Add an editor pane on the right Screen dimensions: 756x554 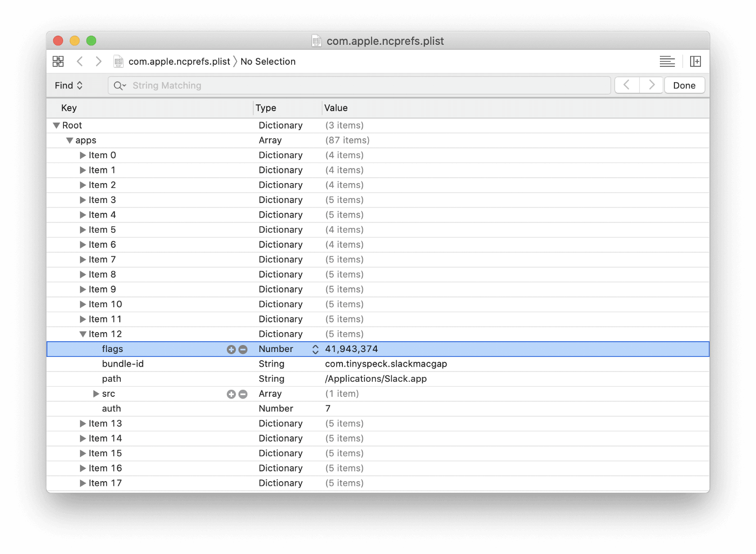(696, 62)
